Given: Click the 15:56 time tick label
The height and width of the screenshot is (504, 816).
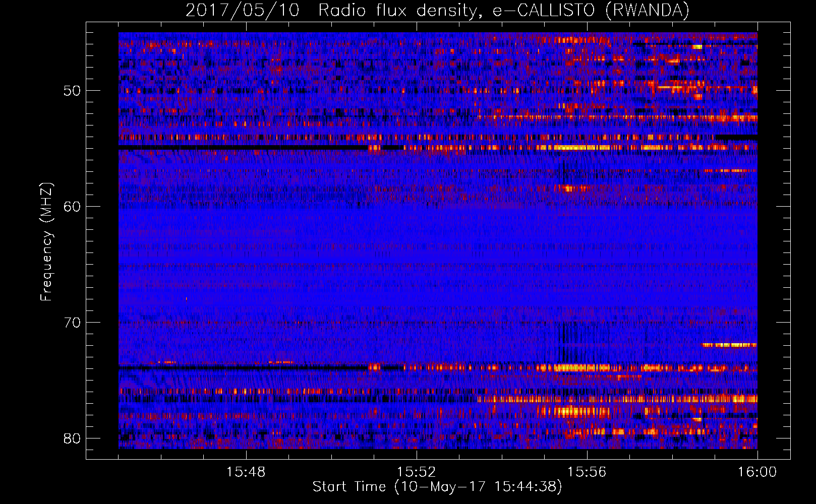Looking at the screenshot, I should (587, 472).
